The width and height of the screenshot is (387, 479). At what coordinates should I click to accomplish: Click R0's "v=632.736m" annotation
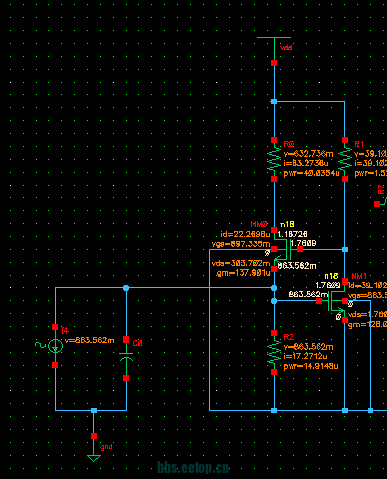click(308, 154)
